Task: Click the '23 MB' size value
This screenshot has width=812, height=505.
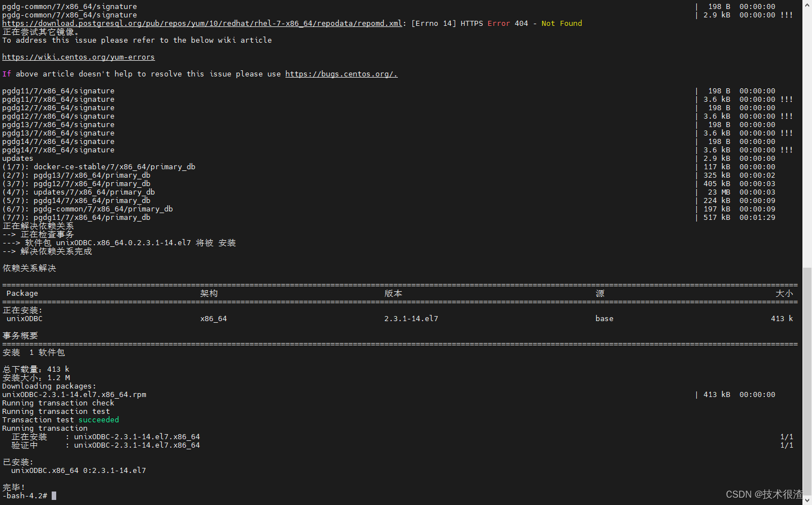Action: 719,192
